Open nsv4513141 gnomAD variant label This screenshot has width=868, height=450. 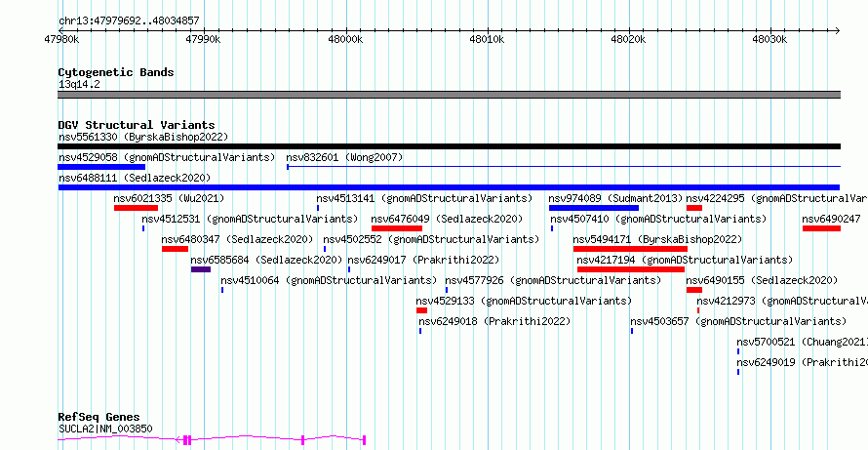click(424, 198)
